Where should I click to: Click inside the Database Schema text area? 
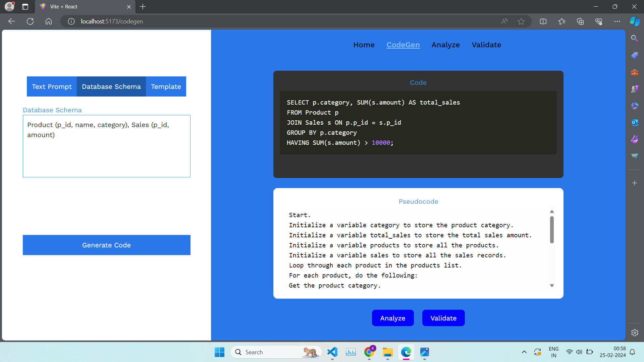coord(106,154)
